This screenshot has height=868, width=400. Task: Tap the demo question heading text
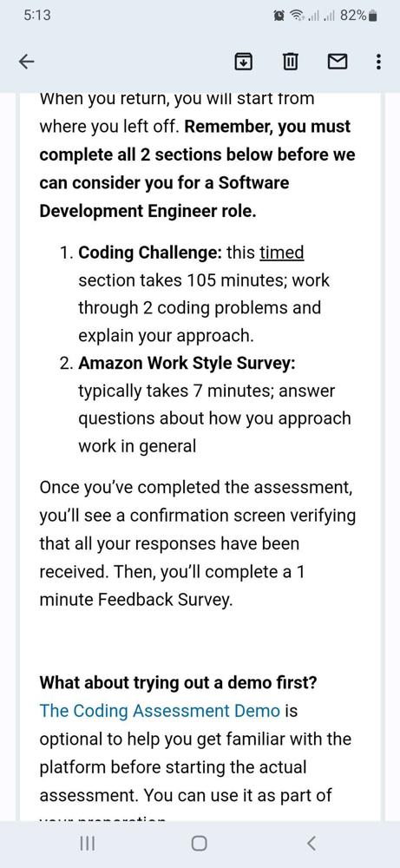178,682
